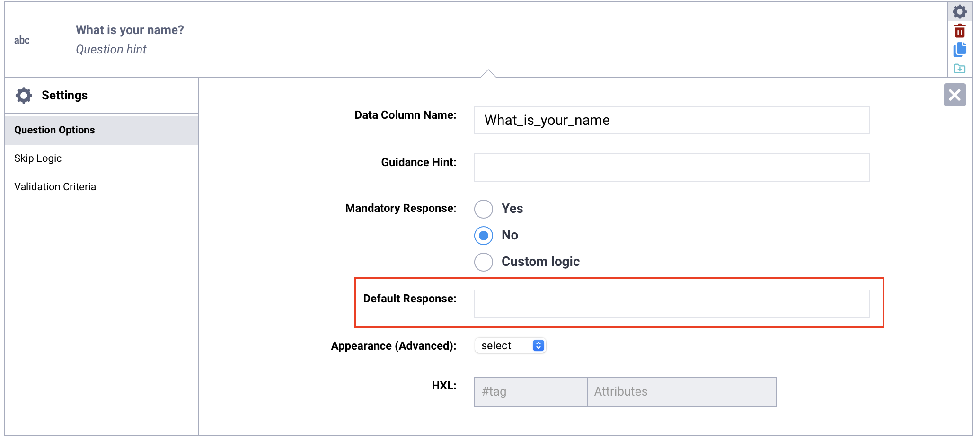Delete the question with the trash icon
This screenshot has height=440, width=980.
click(x=959, y=31)
